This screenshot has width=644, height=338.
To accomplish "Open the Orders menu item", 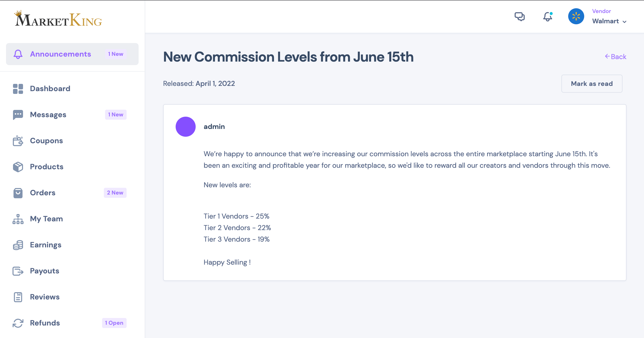I will pyautogui.click(x=43, y=193).
